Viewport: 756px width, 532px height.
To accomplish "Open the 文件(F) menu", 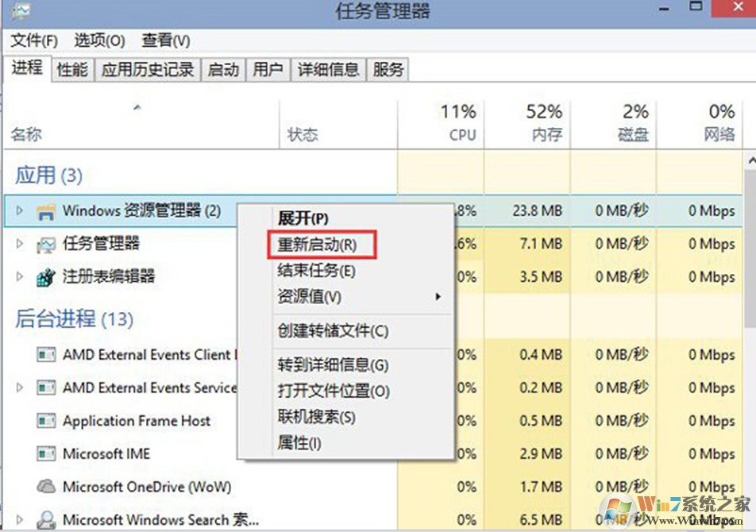I will point(33,40).
